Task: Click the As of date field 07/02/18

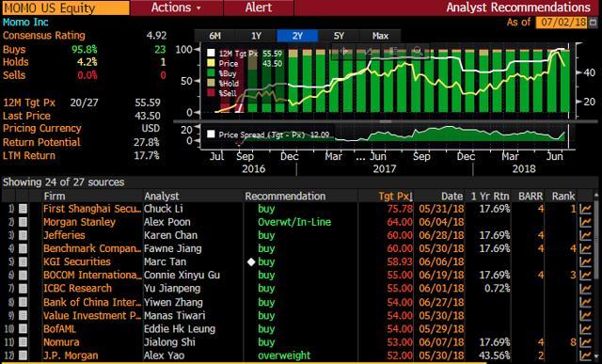Action: pos(562,22)
